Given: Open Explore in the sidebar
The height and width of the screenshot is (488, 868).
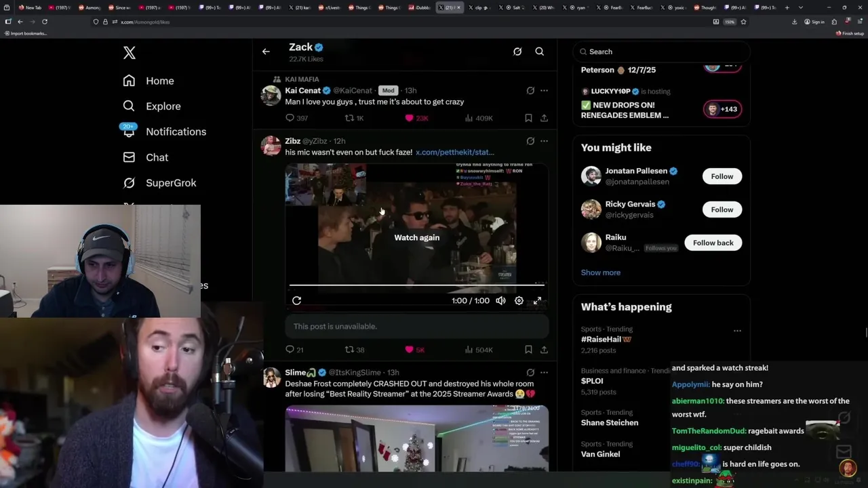Looking at the screenshot, I should (152, 106).
